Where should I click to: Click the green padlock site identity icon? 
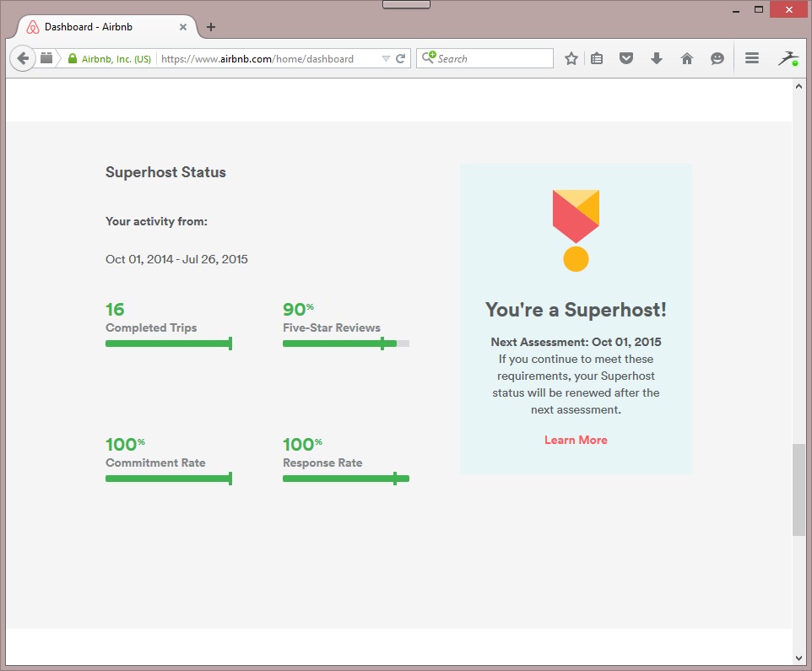tap(73, 59)
